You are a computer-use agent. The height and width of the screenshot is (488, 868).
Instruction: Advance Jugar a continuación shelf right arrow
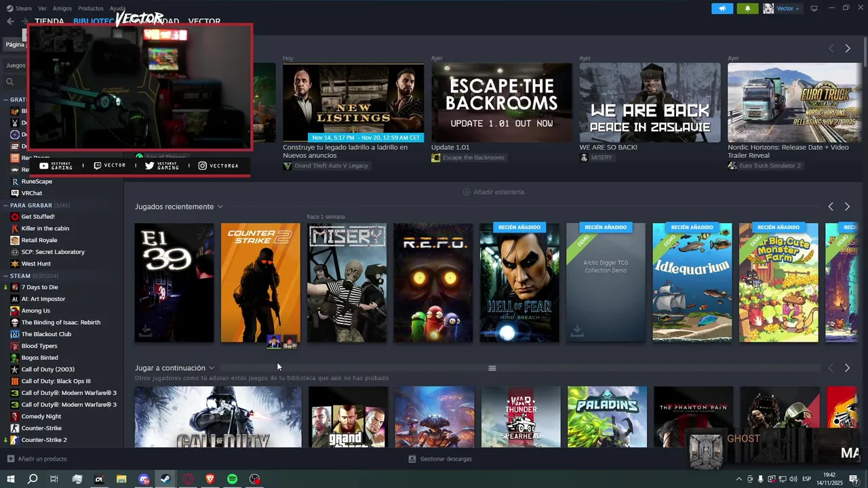(x=847, y=368)
